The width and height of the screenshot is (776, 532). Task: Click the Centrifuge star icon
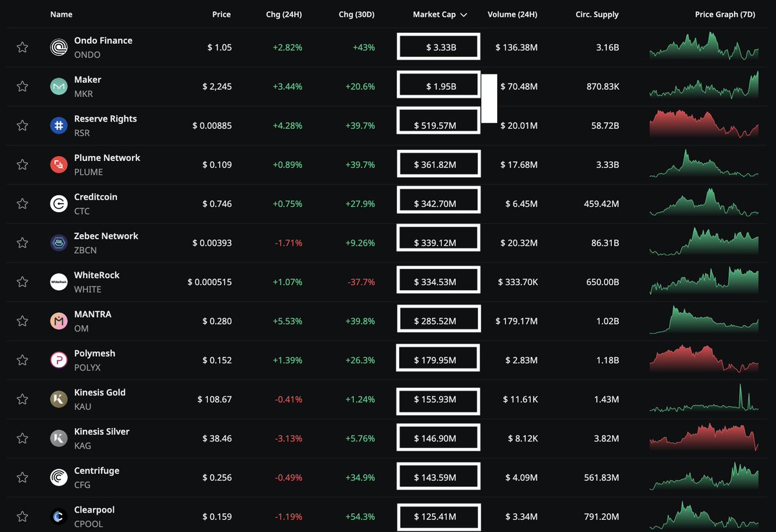tap(22, 478)
